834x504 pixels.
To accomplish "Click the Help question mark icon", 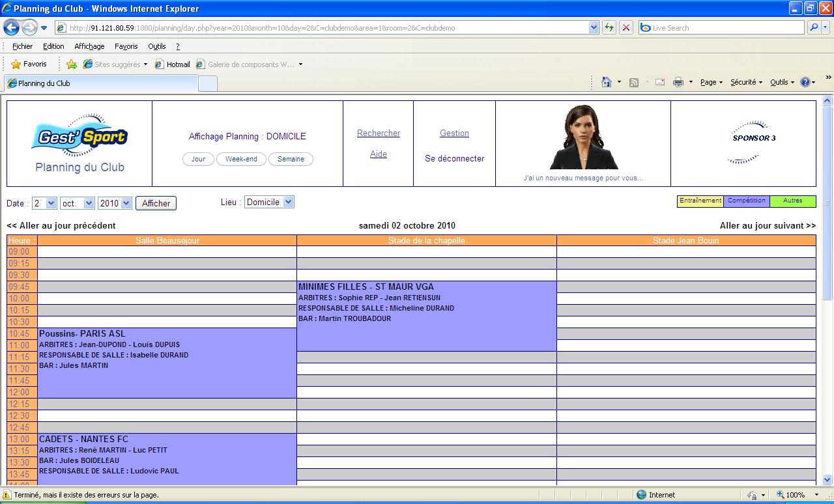I will (x=805, y=82).
